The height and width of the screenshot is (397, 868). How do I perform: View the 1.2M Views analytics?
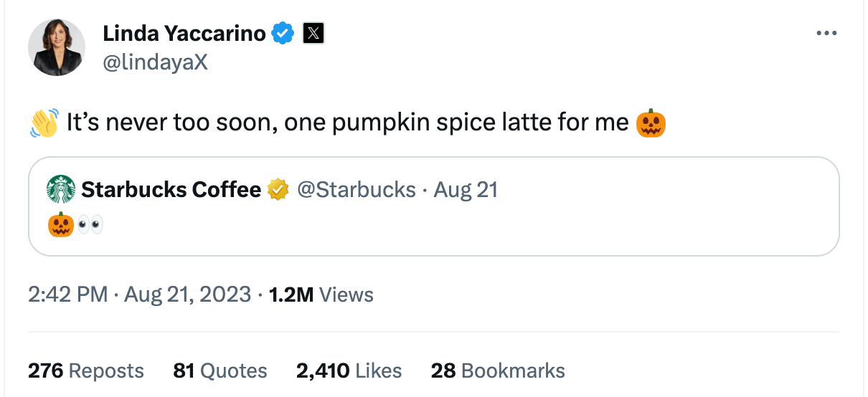tap(321, 295)
